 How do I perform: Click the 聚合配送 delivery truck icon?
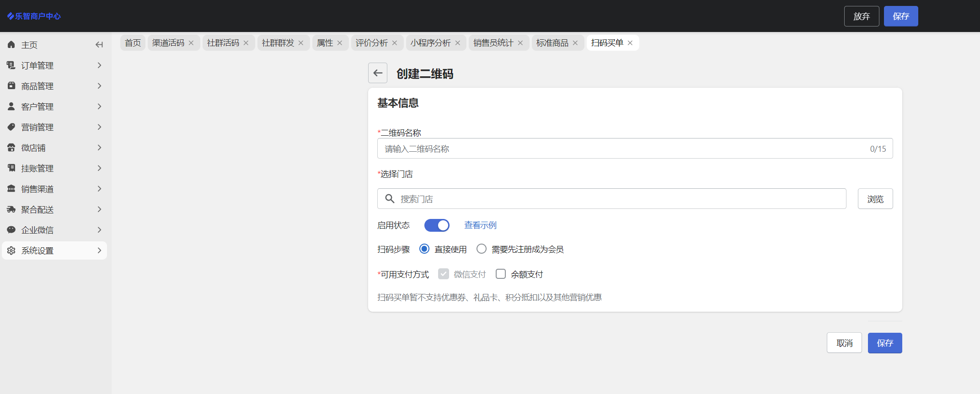tap(11, 209)
